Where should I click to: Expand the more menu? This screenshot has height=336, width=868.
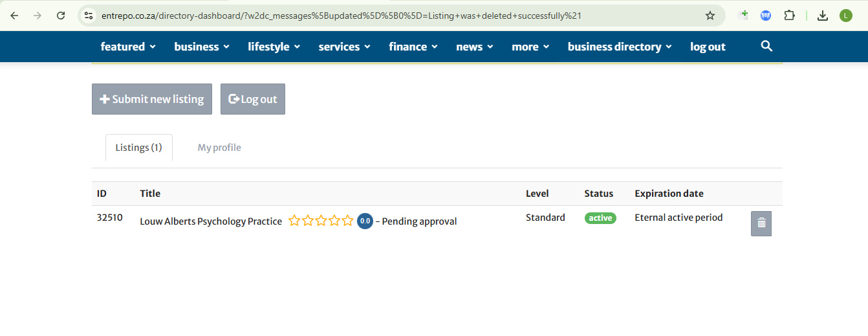click(530, 47)
